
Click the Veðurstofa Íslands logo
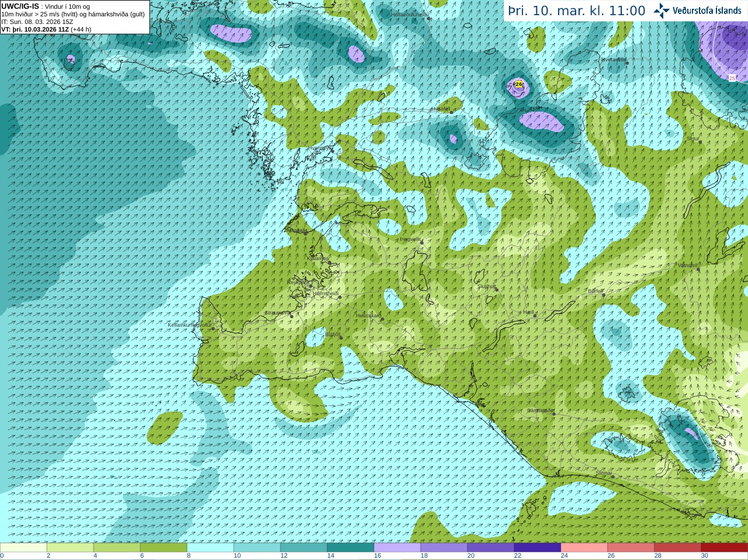click(697, 11)
